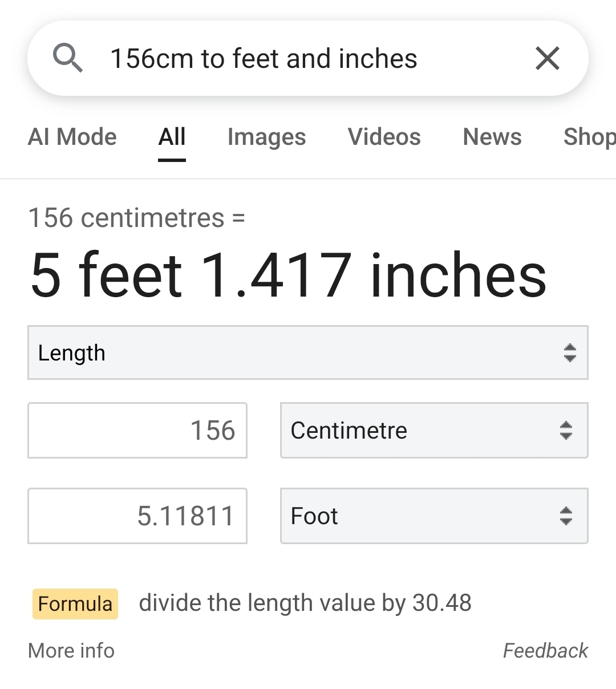Click the Length dropdown arrows icon
Screen dimensions: 616x689
click(x=570, y=353)
